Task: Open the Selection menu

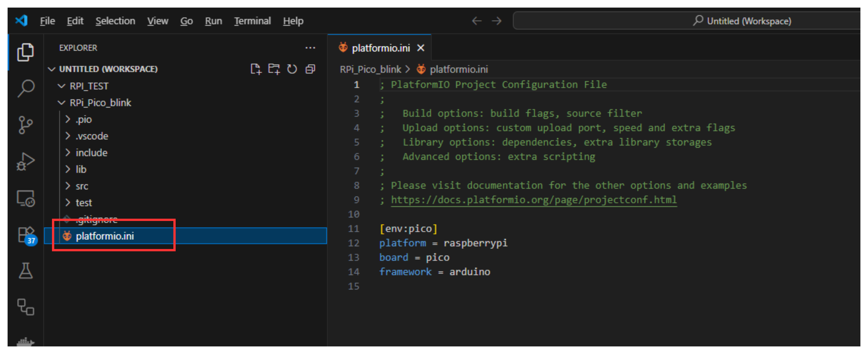Action: 115,21
